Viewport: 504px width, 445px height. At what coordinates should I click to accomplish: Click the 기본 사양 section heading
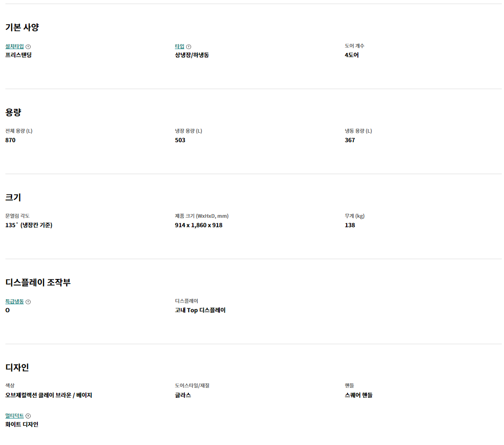click(22, 27)
